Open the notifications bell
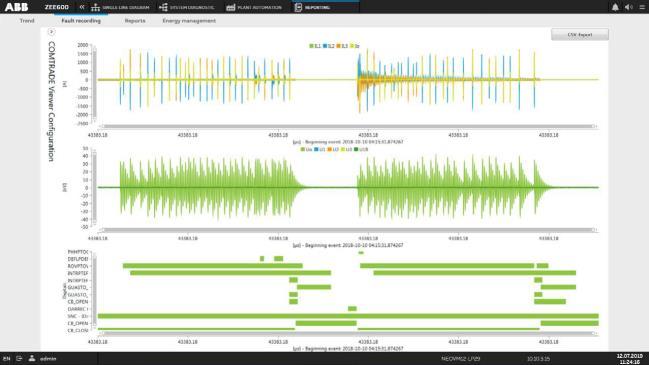The image size is (649, 365). tap(615, 7)
